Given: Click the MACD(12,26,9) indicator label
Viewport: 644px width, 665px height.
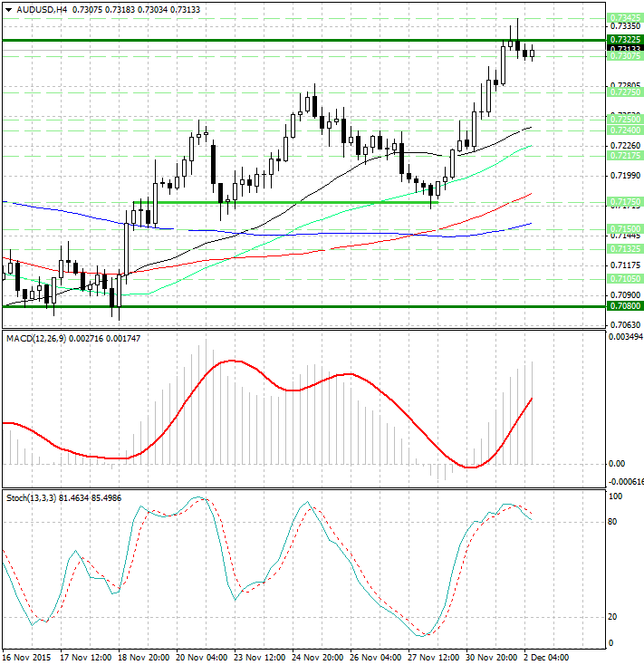Looking at the screenshot, I should click(36, 339).
